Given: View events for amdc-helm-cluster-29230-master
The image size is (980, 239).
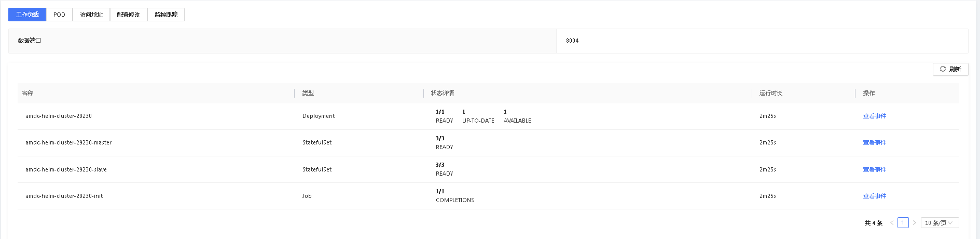Looking at the screenshot, I should (874, 143).
